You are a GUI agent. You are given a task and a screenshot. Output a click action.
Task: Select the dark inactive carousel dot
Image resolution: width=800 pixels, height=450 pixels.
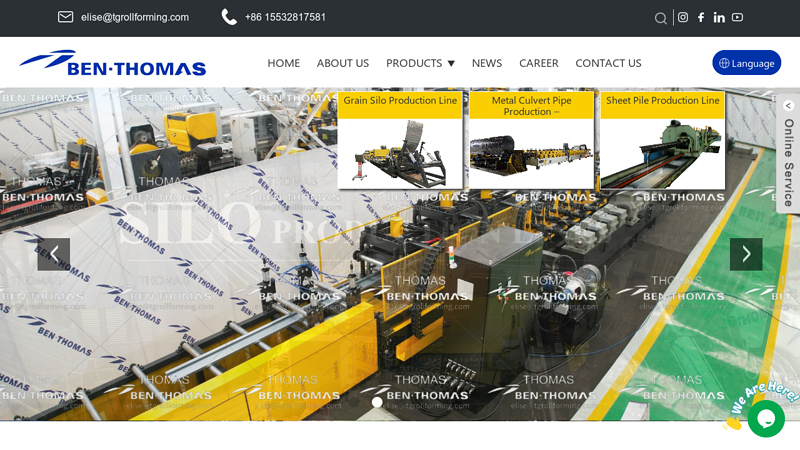(355, 402)
